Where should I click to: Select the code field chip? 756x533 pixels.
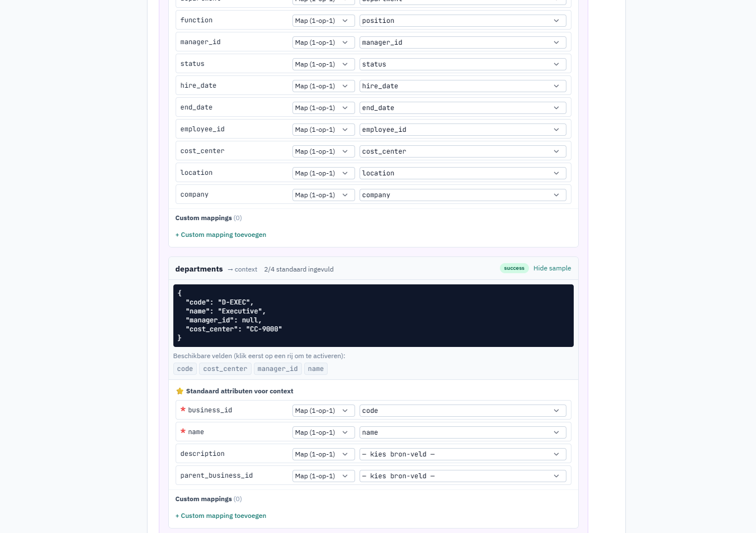click(x=185, y=369)
